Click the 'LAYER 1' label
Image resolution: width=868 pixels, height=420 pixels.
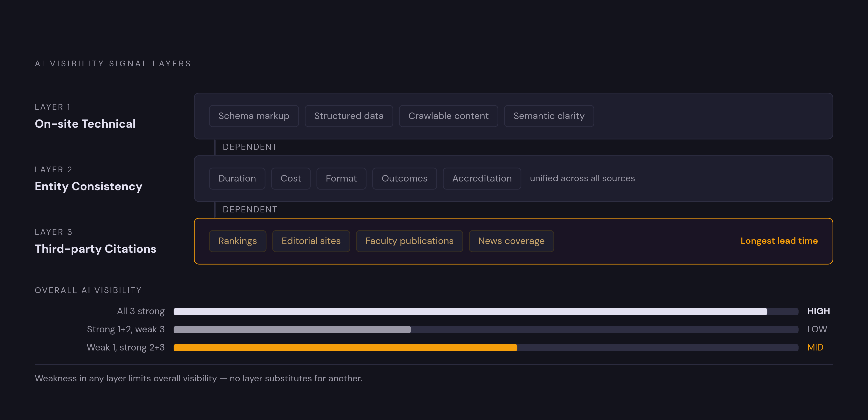pyautogui.click(x=53, y=107)
